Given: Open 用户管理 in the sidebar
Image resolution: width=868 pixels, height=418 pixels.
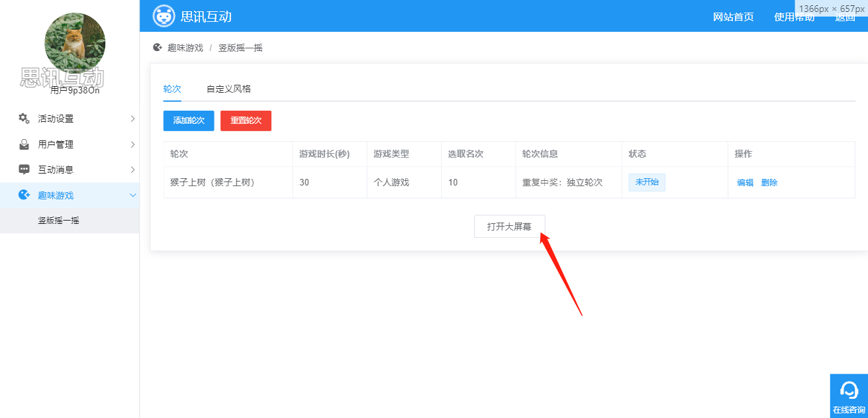Looking at the screenshot, I should pyautogui.click(x=70, y=144).
